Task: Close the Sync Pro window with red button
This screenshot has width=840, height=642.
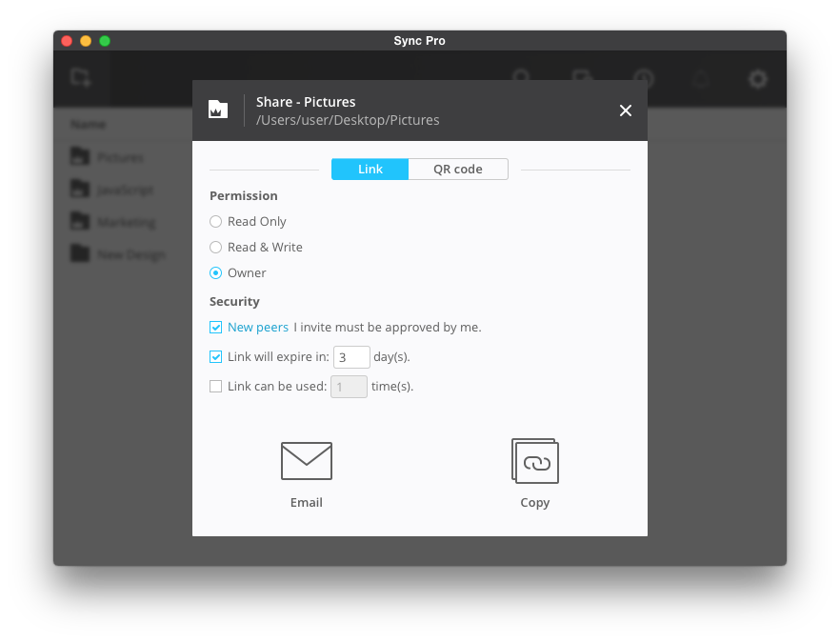Action: click(67, 41)
